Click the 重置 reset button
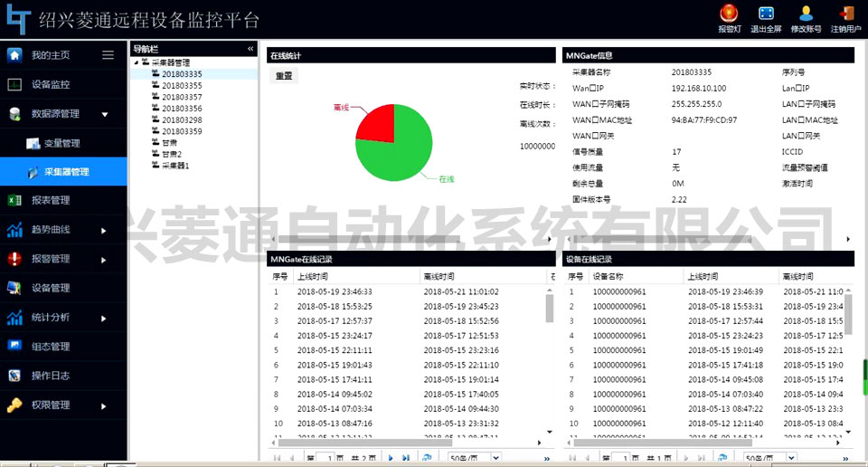This screenshot has height=467, width=868. pos(284,76)
